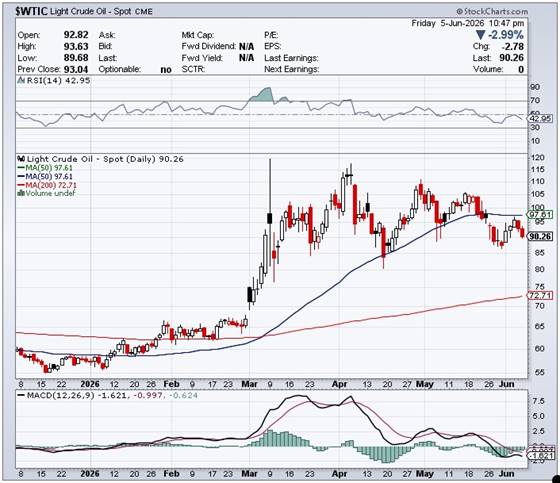The width and height of the screenshot is (560, 483).
Task: Click the 120 price level on the axis
Action: pyautogui.click(x=538, y=158)
